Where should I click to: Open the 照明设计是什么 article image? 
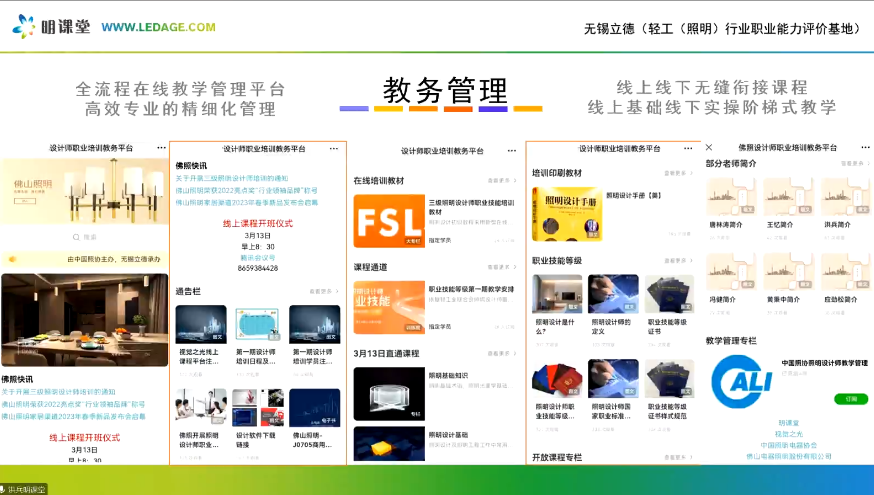[557, 293]
